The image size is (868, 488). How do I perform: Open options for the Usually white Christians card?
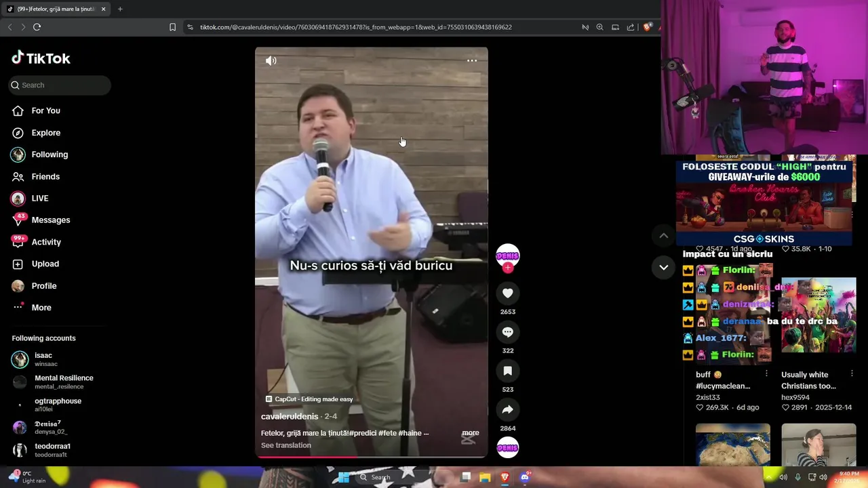(x=852, y=374)
